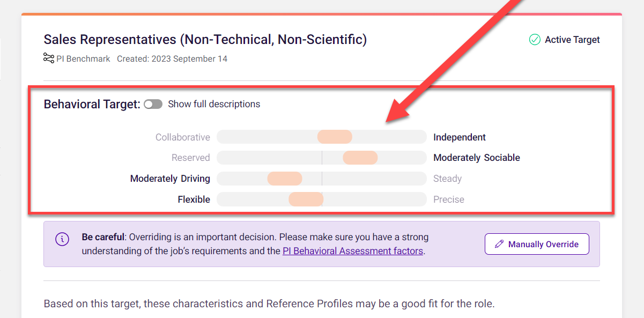The width and height of the screenshot is (644, 318).
Task: Click the Moderately Sociable label
Action: tap(477, 158)
